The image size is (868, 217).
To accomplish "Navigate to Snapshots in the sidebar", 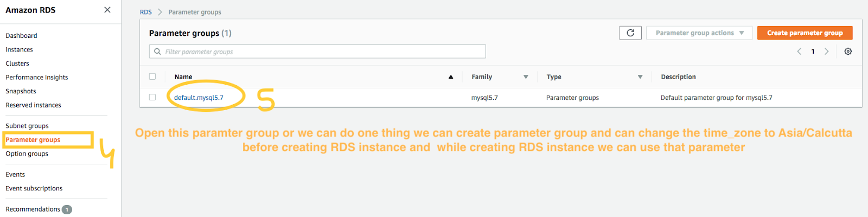I will point(21,91).
